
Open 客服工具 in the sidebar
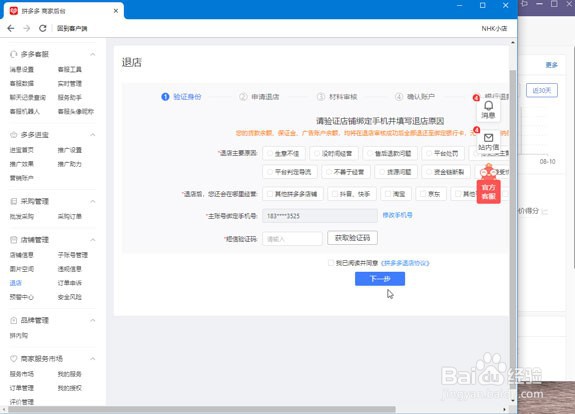point(70,69)
